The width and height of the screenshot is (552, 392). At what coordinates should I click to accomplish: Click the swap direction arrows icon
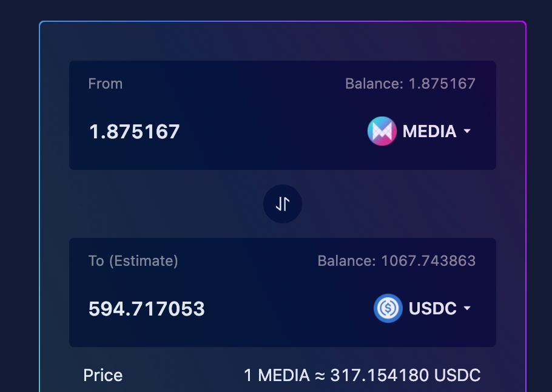coord(282,204)
